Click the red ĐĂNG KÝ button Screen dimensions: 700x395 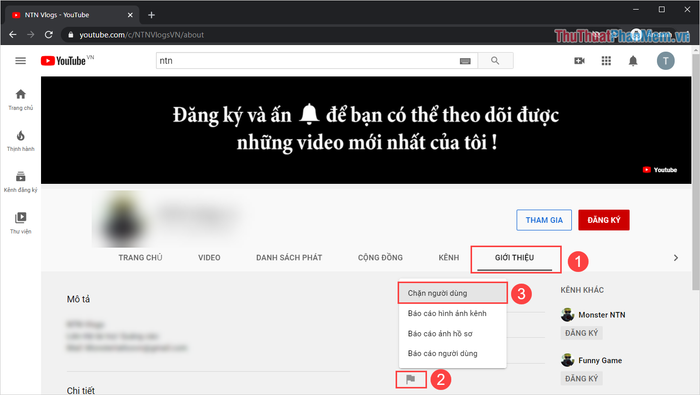tap(604, 220)
